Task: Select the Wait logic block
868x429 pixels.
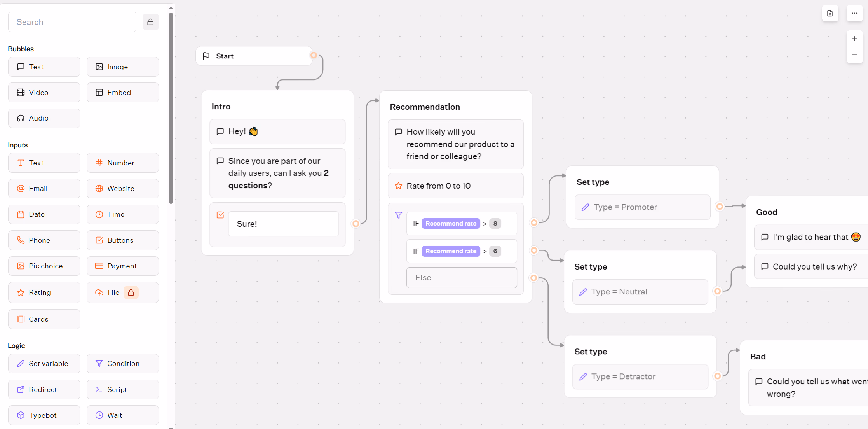Action: tap(123, 415)
